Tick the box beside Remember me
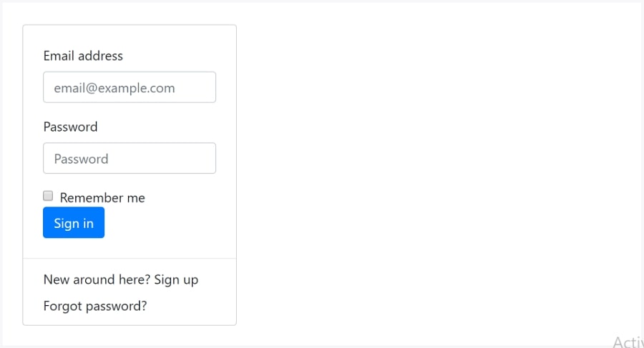 click(48, 196)
